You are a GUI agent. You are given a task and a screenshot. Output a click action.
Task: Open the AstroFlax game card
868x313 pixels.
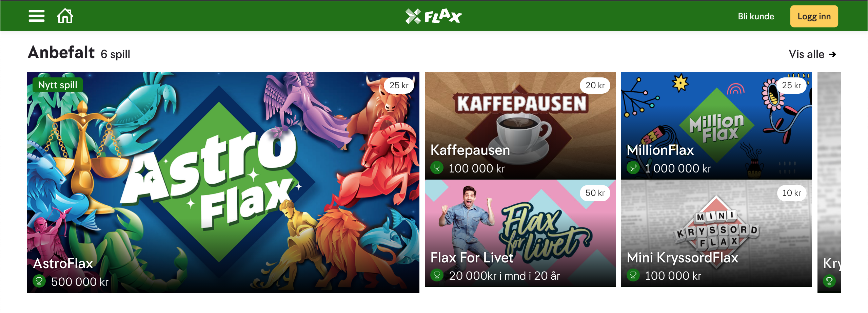pos(223,182)
